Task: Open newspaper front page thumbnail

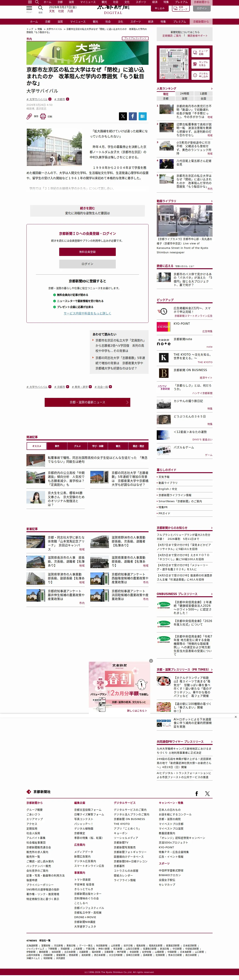Action: (174, 64)
